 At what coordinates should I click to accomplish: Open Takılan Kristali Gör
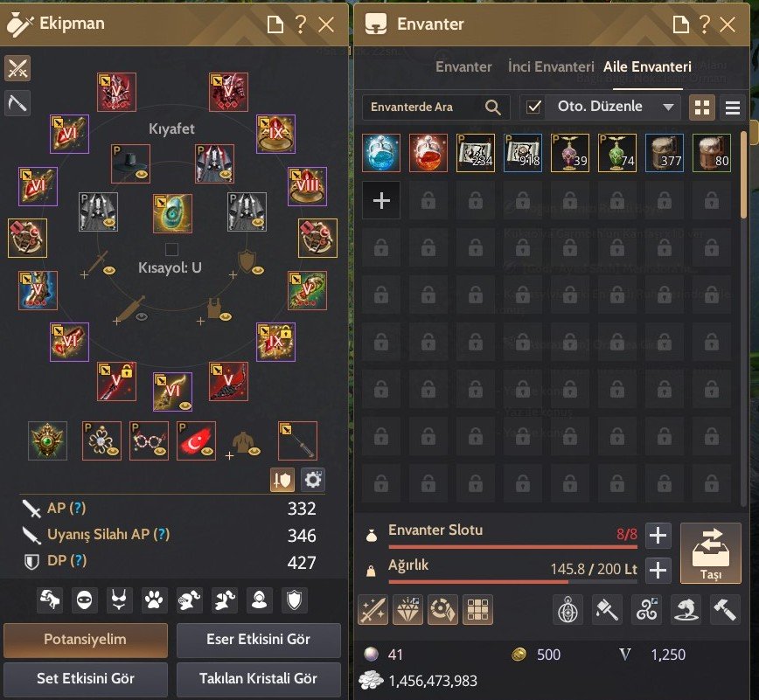(259, 678)
